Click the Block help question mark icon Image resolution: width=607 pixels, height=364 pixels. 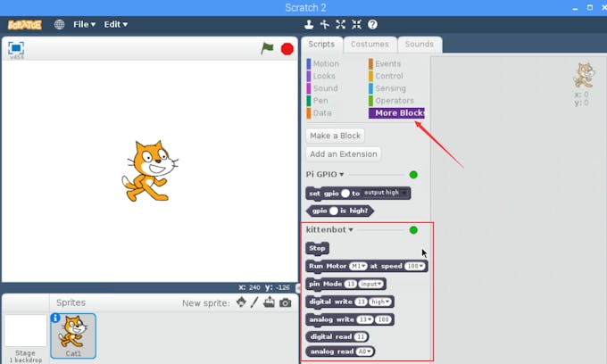372,24
